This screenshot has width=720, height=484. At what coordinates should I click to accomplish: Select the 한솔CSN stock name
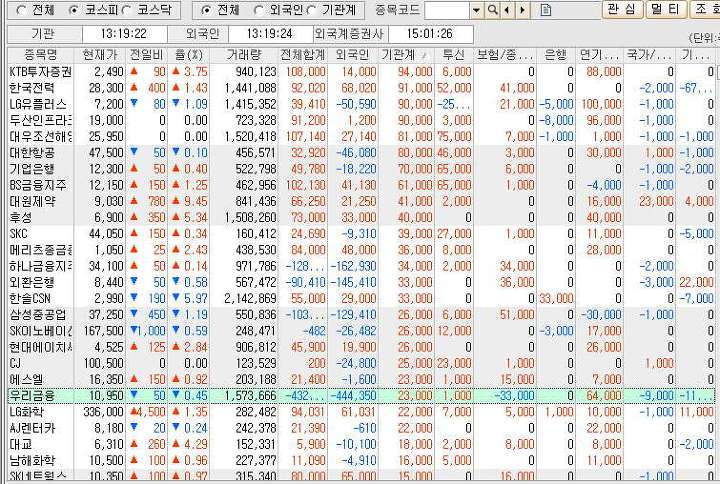tap(30, 298)
